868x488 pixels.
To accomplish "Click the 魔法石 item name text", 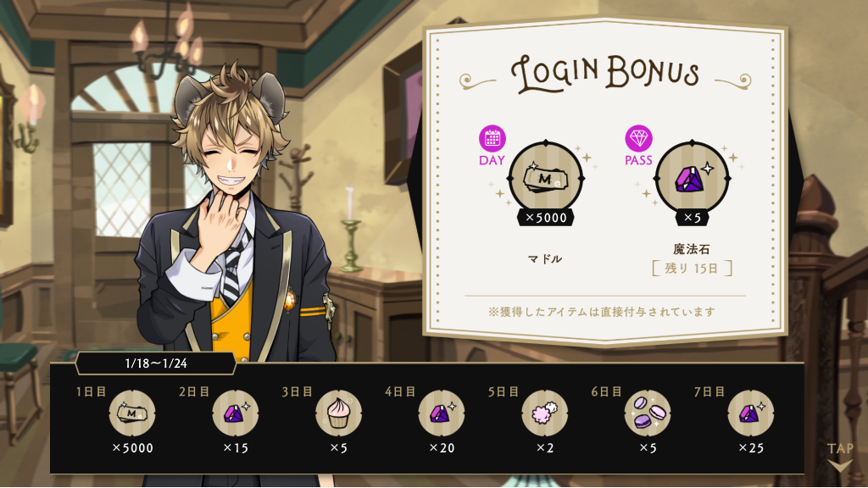I will coord(692,249).
